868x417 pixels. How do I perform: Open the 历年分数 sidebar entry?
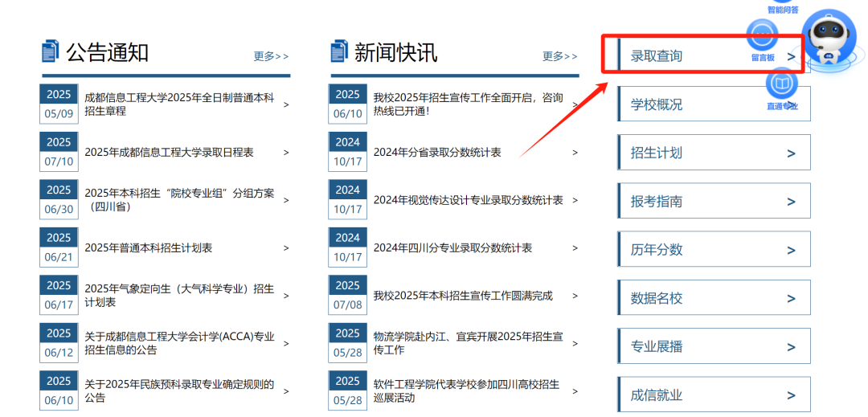click(714, 249)
